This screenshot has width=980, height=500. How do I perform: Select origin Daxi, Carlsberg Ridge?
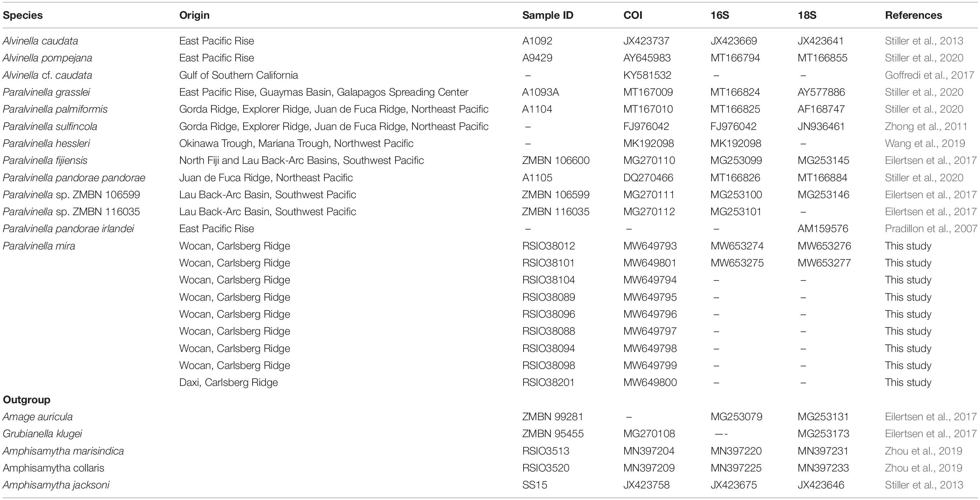pos(228,382)
